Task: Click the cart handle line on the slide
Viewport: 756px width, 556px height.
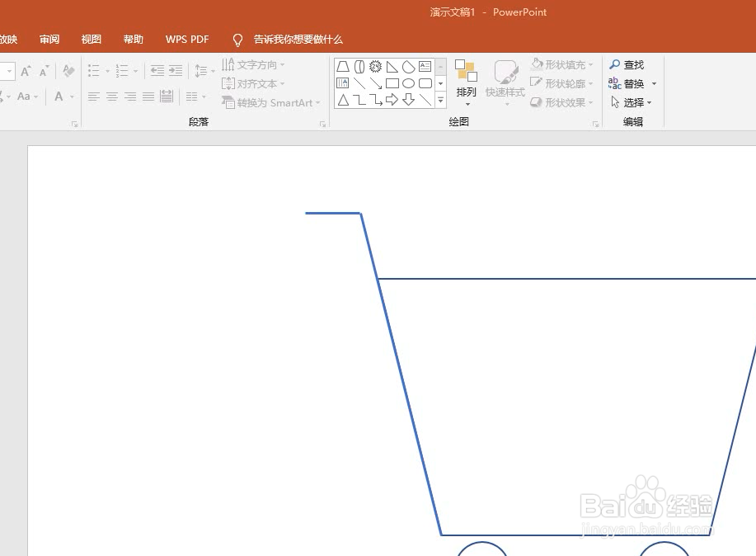Action: point(333,213)
